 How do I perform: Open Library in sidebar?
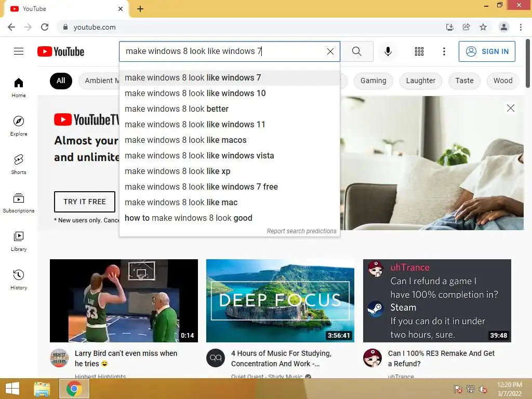click(x=19, y=241)
